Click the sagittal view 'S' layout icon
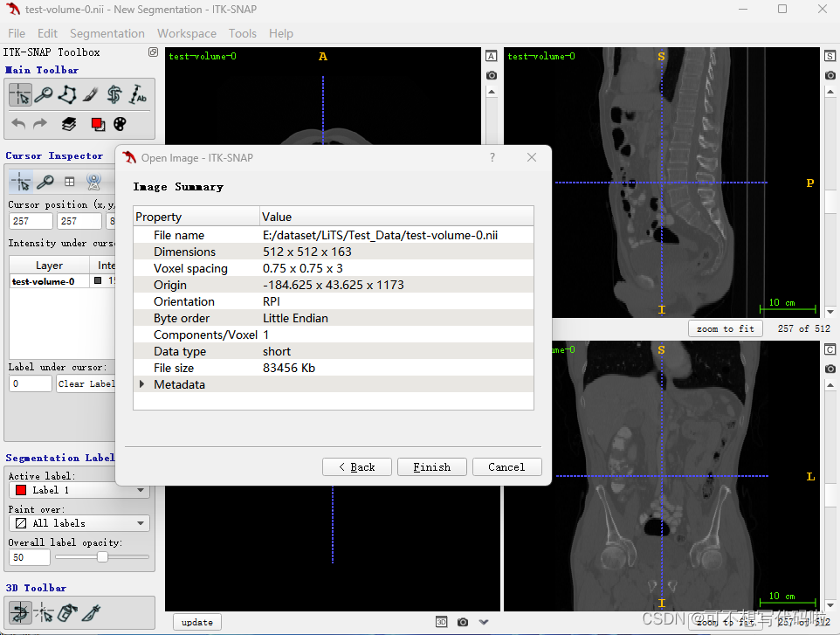This screenshot has width=840, height=635. tap(830, 56)
